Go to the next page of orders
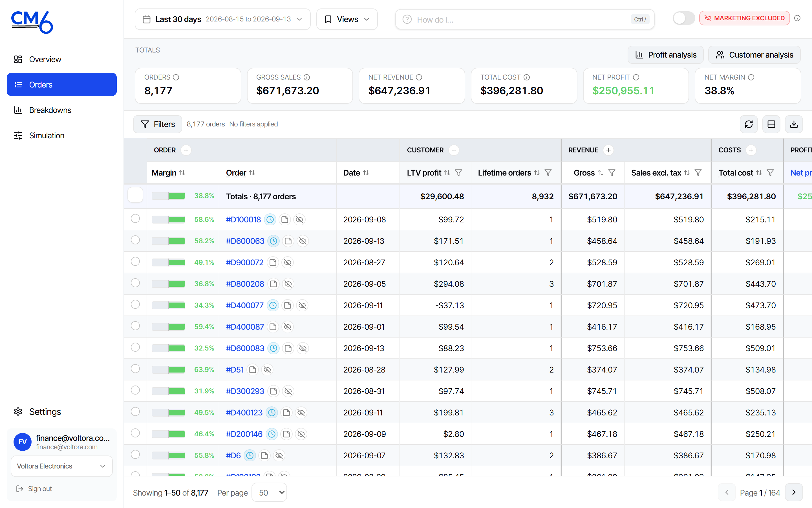 coord(794,492)
